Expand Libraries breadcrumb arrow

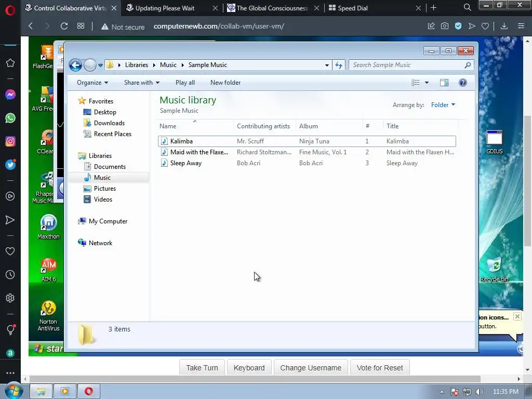pyautogui.click(x=154, y=65)
